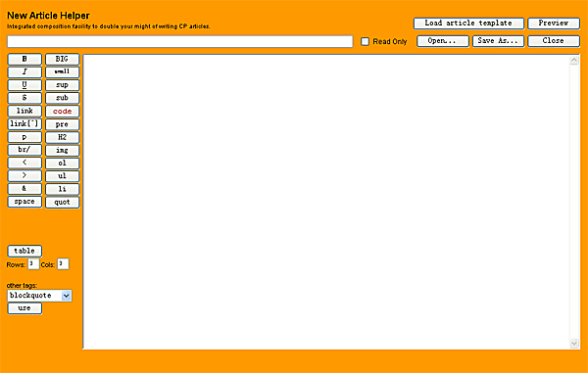Insert unordered list ul tag

[63, 176]
